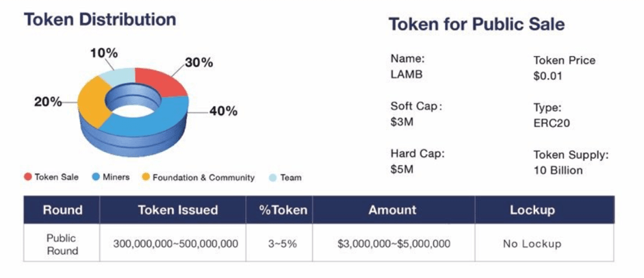Click the Amount column header
Image resolution: width=644 pixels, height=278 pixels.
(394, 210)
